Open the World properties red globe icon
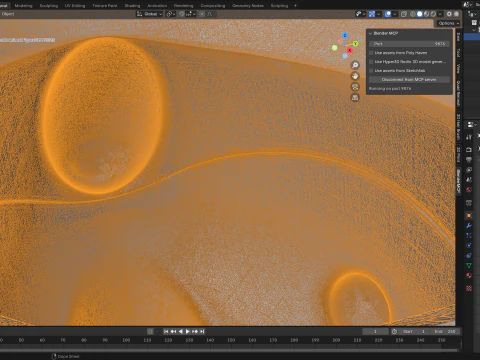480x360 pixels. [469, 190]
